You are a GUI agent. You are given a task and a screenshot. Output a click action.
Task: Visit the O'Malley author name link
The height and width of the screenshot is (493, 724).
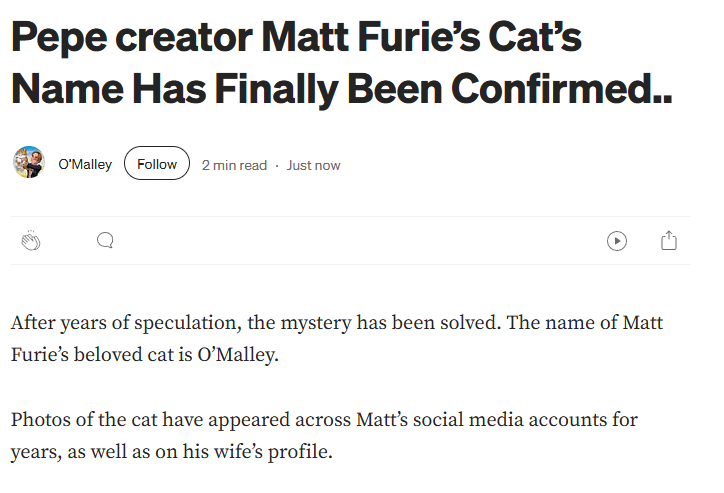coord(86,165)
